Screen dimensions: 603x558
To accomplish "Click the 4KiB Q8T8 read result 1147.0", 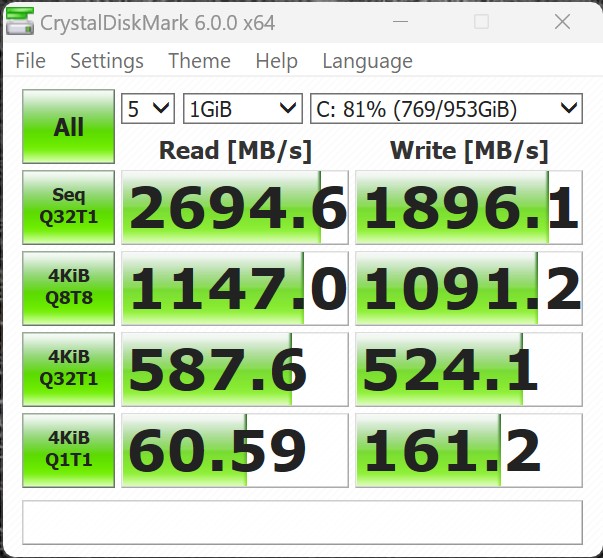I will (x=235, y=289).
